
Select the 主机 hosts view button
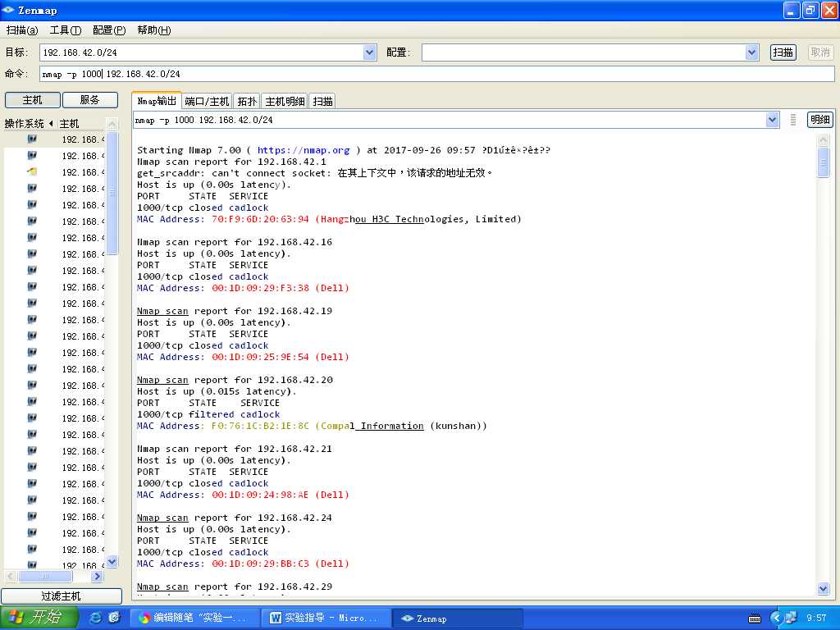click(32, 100)
